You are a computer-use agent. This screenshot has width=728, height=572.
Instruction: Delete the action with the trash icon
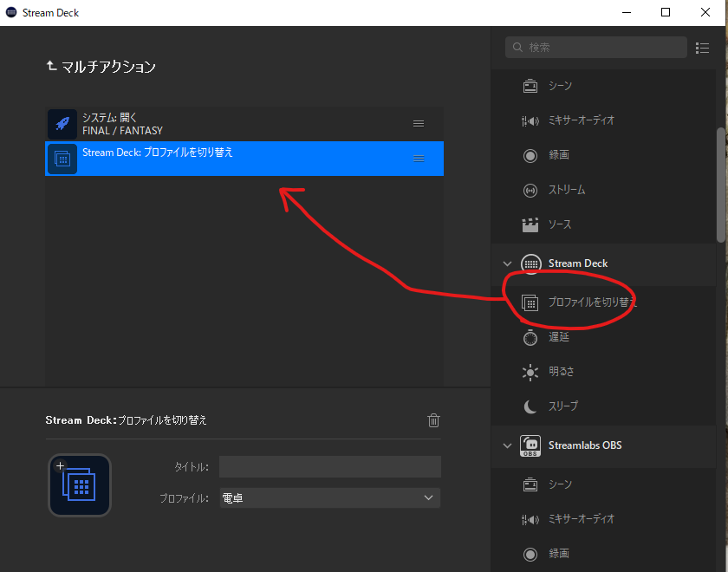coord(433,420)
